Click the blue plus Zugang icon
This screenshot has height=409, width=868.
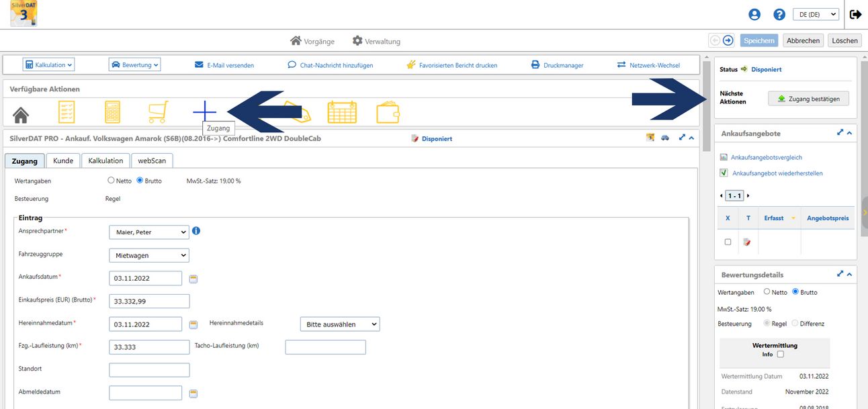204,111
